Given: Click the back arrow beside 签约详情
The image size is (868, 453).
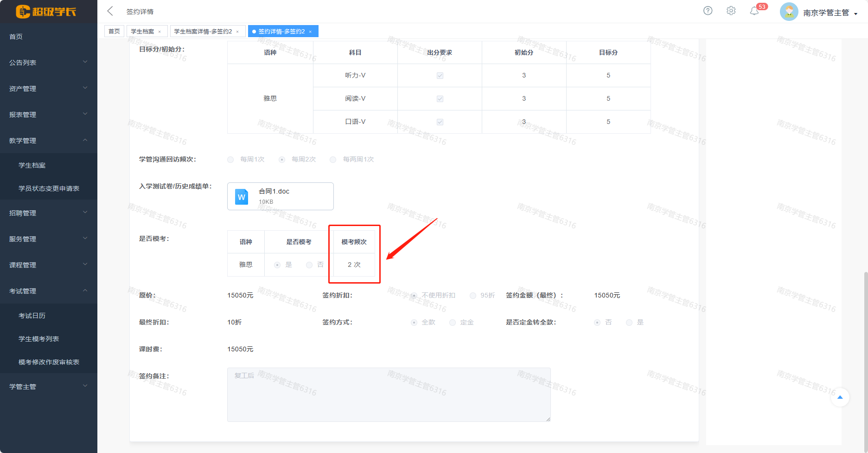Looking at the screenshot, I should coord(110,11).
